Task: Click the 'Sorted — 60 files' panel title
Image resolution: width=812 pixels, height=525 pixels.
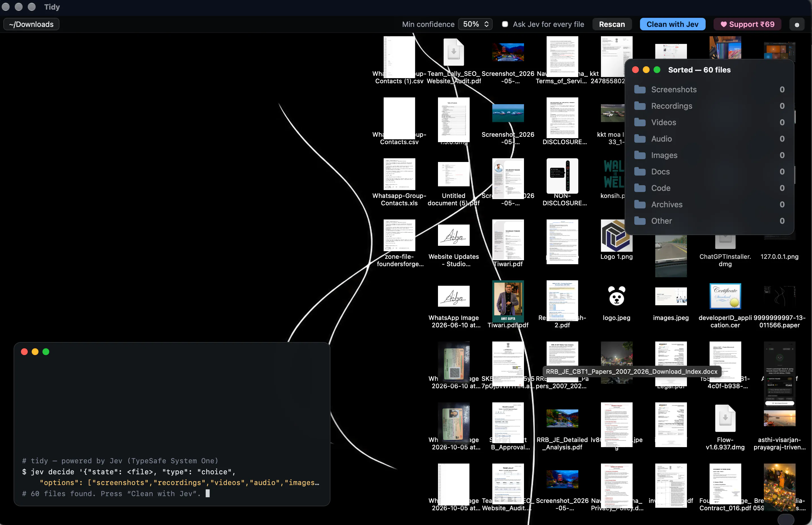Action: coord(699,70)
